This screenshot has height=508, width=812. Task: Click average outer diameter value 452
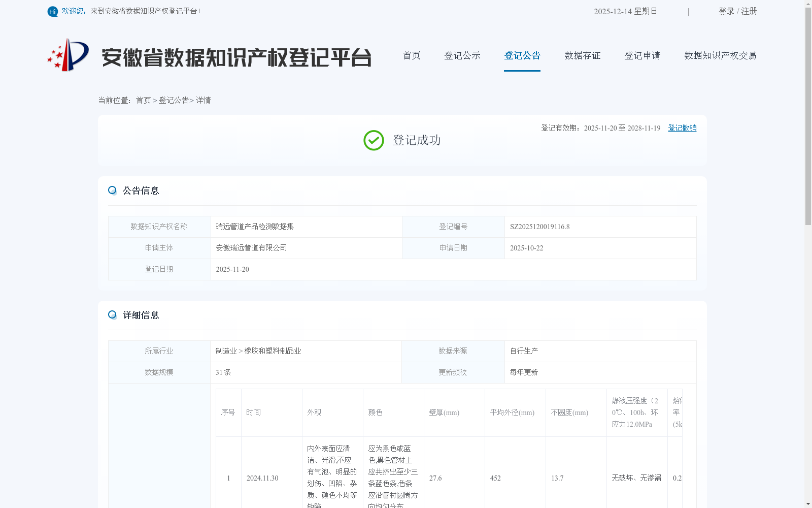495,478
